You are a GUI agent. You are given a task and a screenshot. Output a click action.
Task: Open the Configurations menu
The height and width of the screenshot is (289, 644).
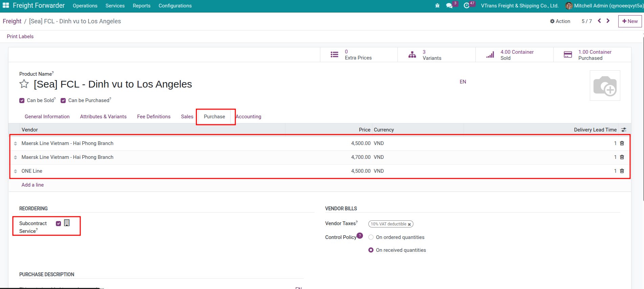point(175,6)
